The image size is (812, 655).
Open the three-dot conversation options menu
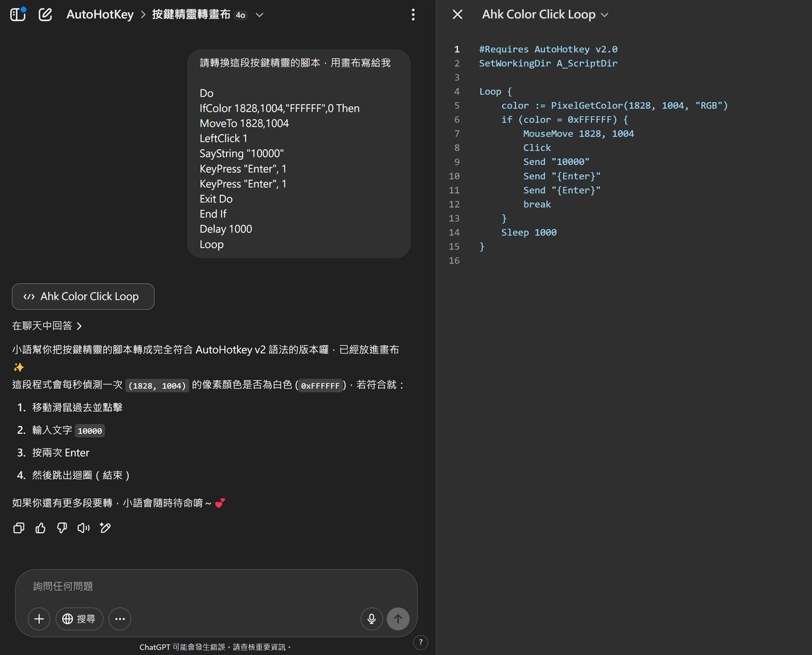(413, 15)
